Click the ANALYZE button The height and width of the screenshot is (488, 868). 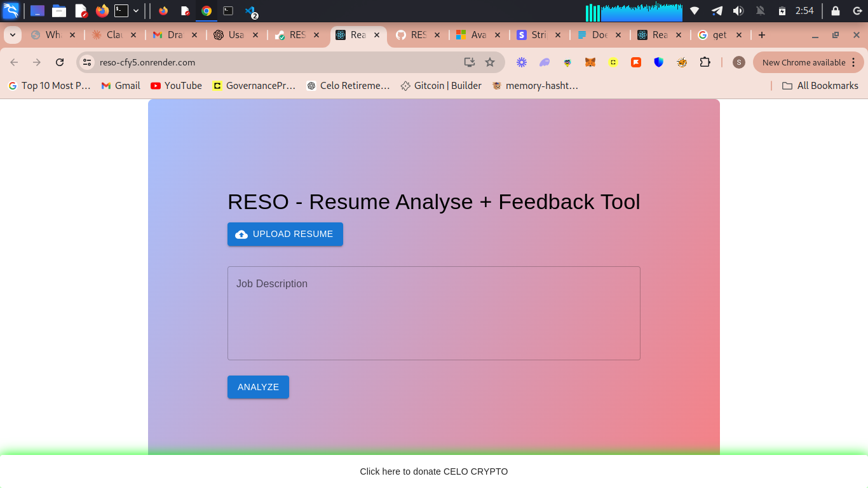click(x=258, y=387)
